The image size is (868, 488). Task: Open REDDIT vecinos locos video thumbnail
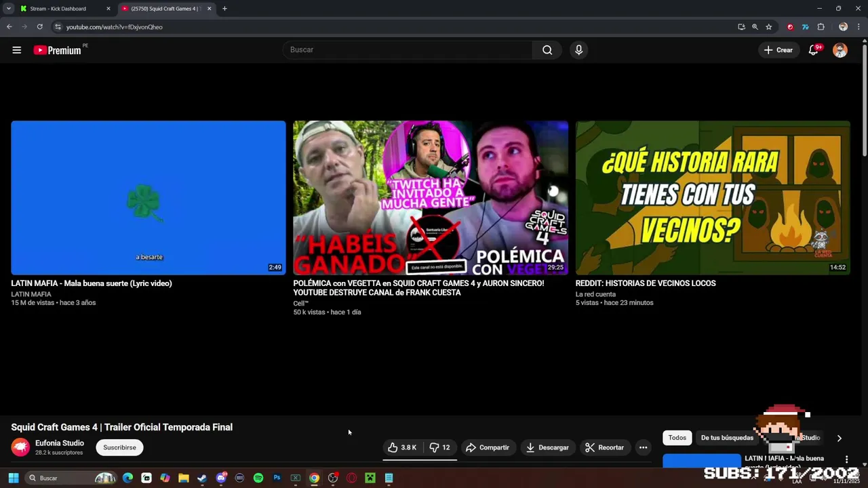(x=713, y=198)
